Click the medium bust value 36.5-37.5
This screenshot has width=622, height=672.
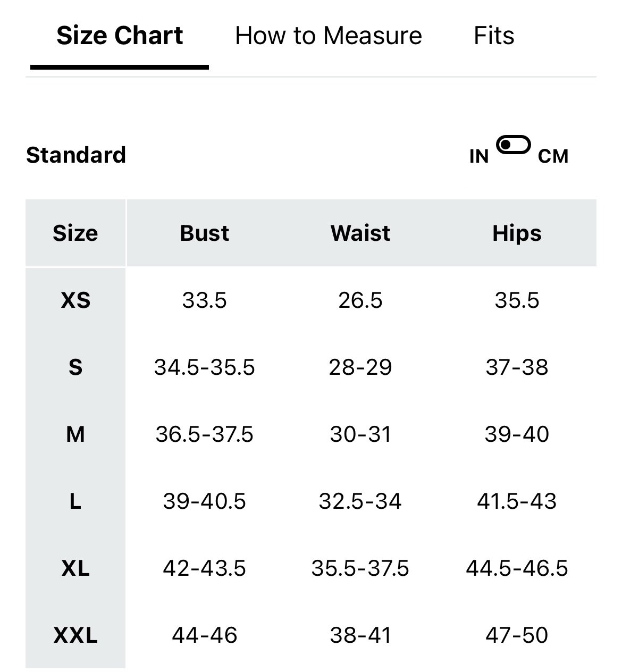pos(205,434)
